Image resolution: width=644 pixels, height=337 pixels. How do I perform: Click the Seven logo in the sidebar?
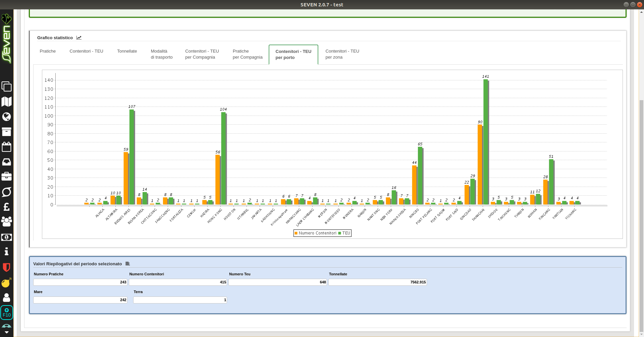6,39
